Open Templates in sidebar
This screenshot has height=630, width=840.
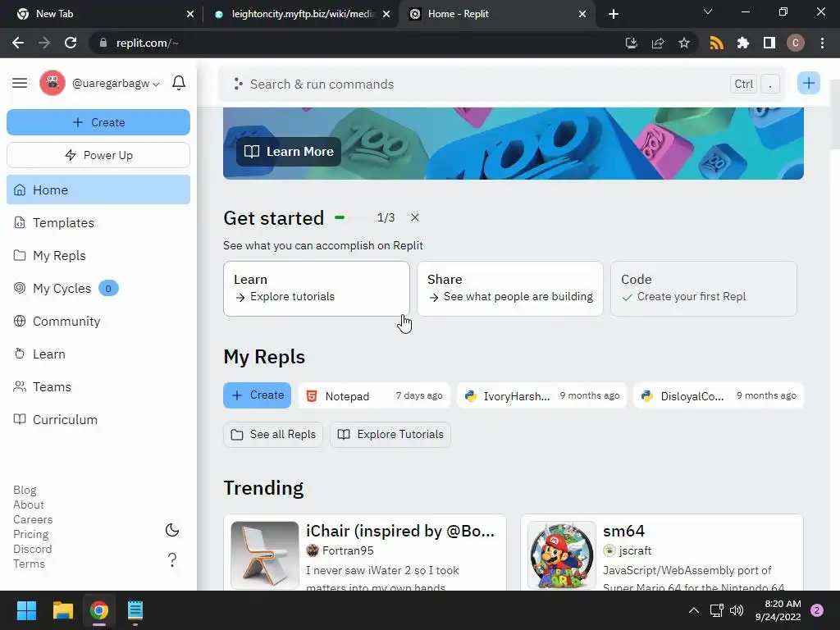pos(98,223)
